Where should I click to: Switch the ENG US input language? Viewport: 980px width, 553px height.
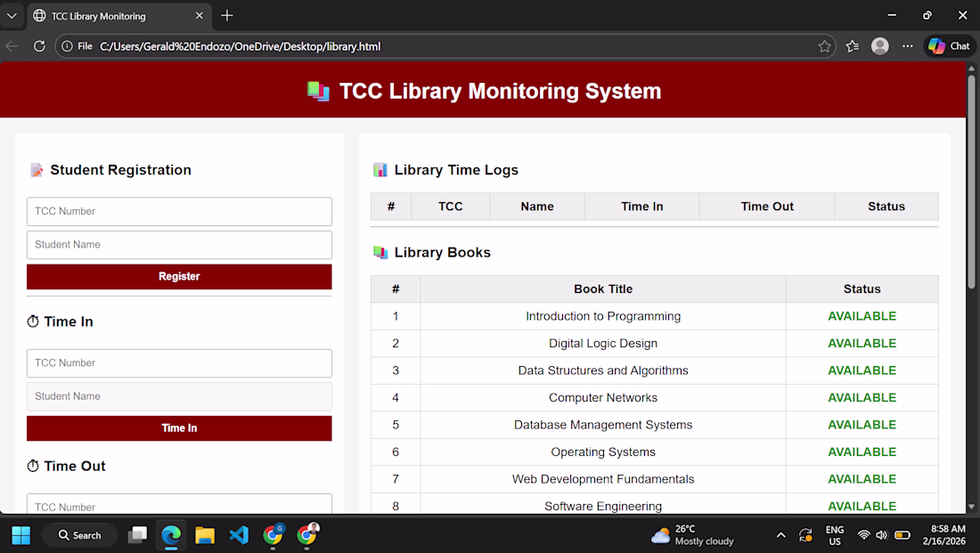[835, 535]
